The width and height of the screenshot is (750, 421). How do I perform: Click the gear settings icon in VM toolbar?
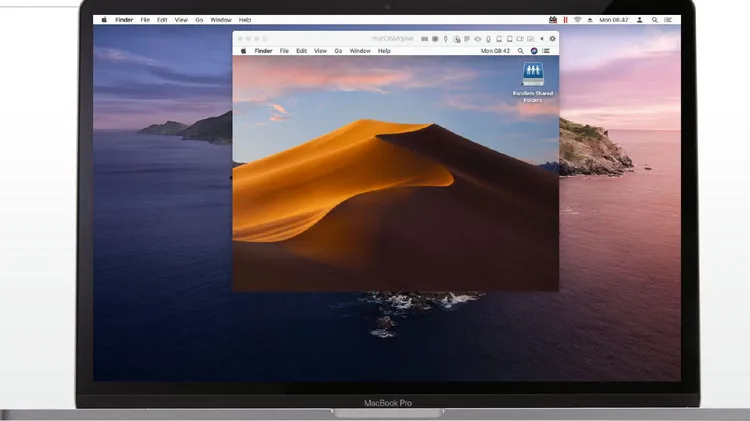pos(552,39)
